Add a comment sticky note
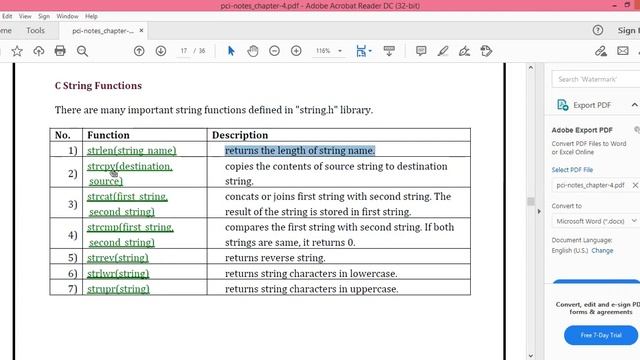Screen dimensions: 640x360 coord(421,51)
